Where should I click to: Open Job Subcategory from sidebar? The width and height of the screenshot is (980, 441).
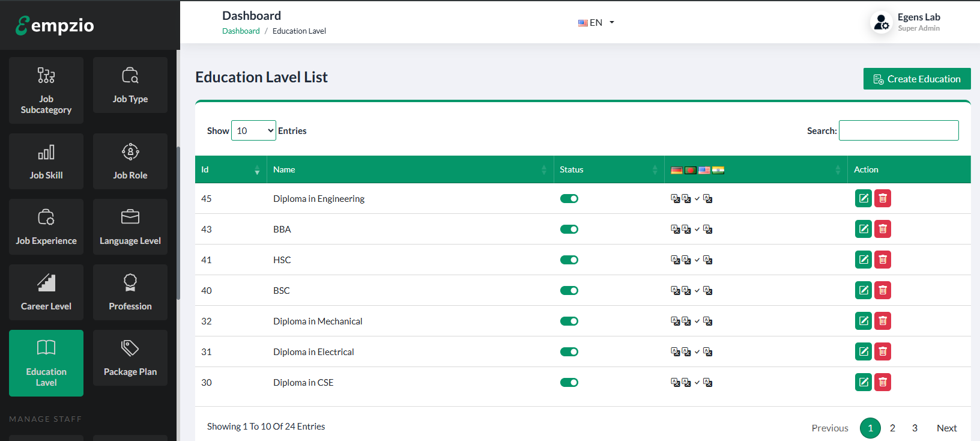46,91
